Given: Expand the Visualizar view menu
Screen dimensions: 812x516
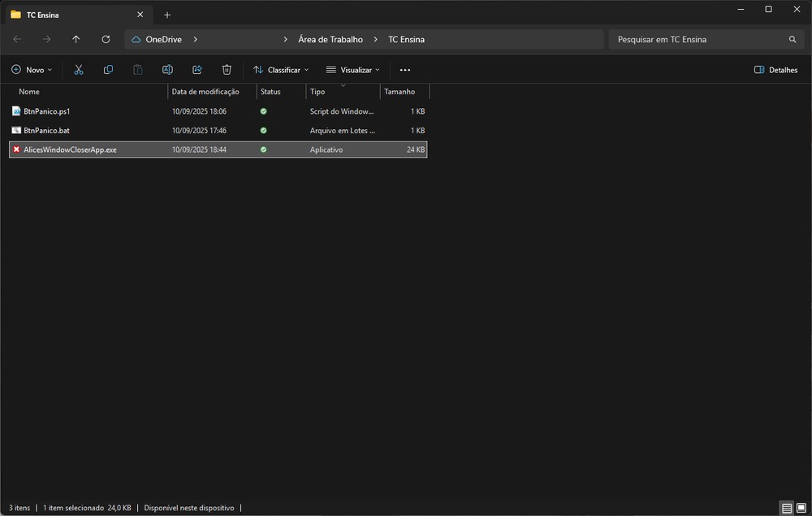Looking at the screenshot, I should click(x=352, y=70).
